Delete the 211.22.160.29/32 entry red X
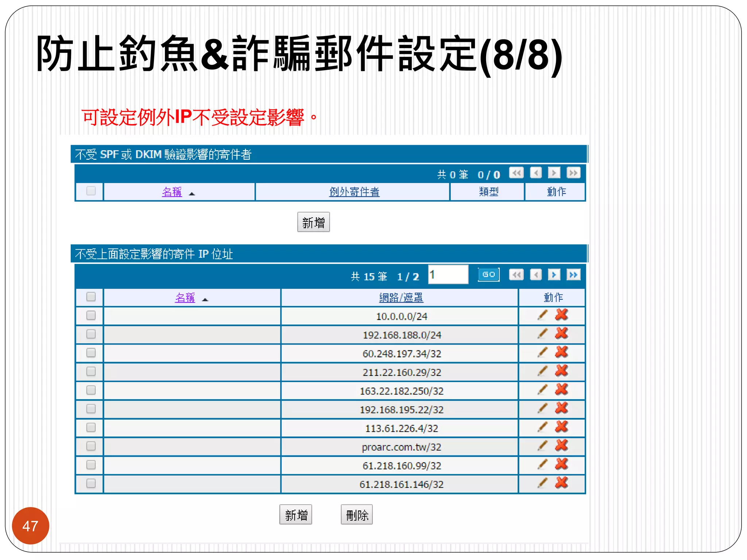This screenshot has width=747, height=560. click(561, 371)
